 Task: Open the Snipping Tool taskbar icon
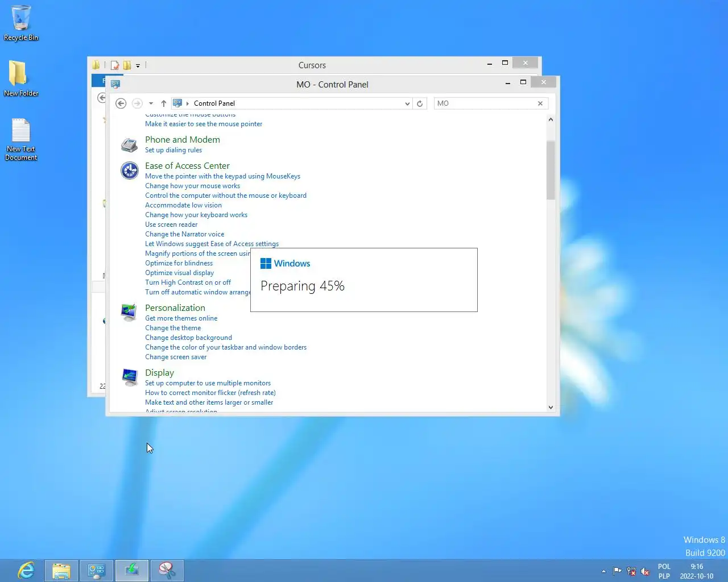pos(167,570)
